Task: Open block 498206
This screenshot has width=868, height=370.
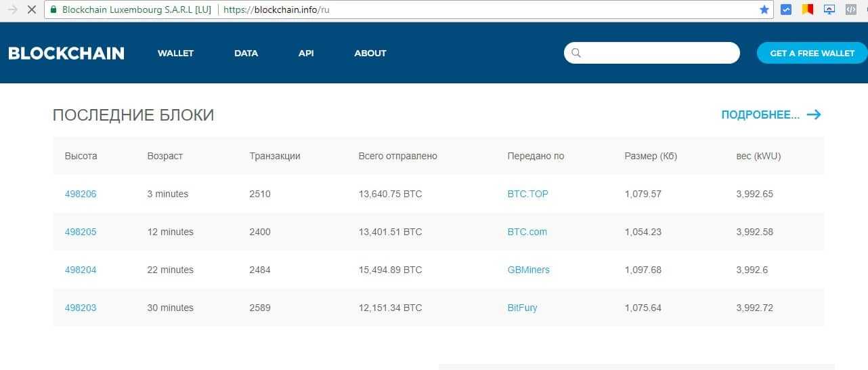Action: click(81, 194)
